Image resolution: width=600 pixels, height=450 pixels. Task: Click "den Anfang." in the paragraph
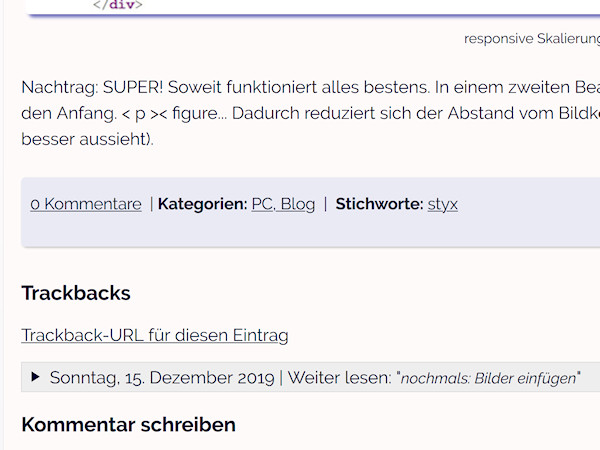click(69, 114)
